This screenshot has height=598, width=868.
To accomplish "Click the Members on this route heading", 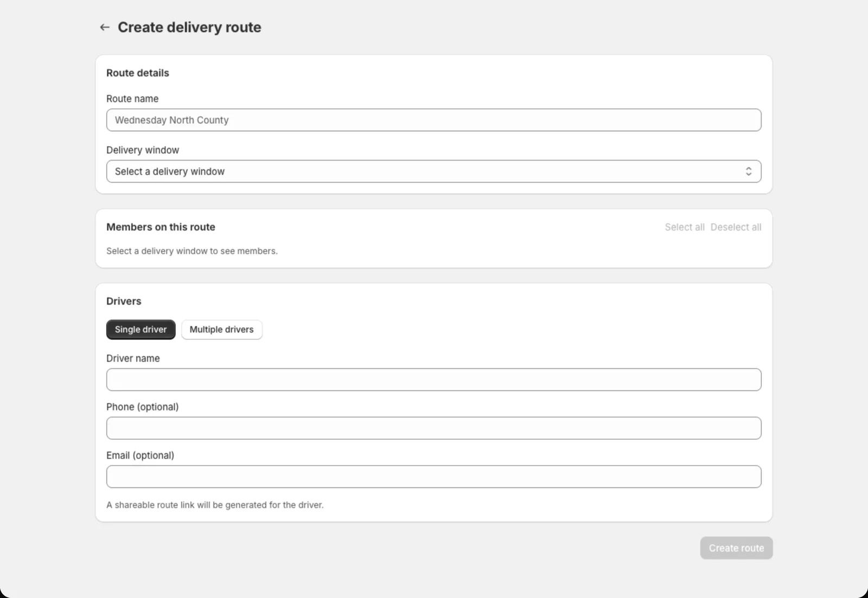I will pos(161,227).
